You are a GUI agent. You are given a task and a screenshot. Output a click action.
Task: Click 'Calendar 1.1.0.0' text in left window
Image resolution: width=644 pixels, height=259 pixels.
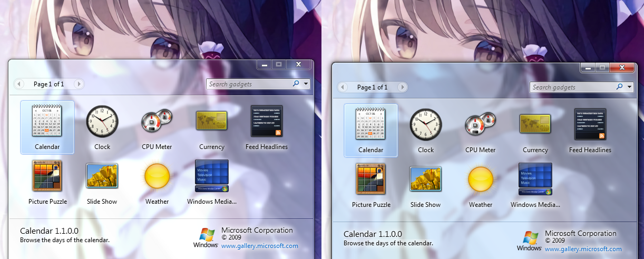(x=49, y=231)
